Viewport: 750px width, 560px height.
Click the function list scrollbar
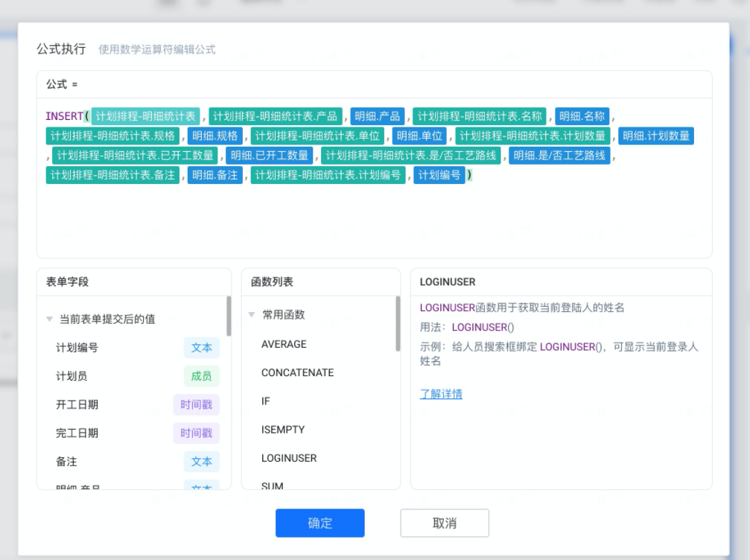pyautogui.click(x=398, y=324)
